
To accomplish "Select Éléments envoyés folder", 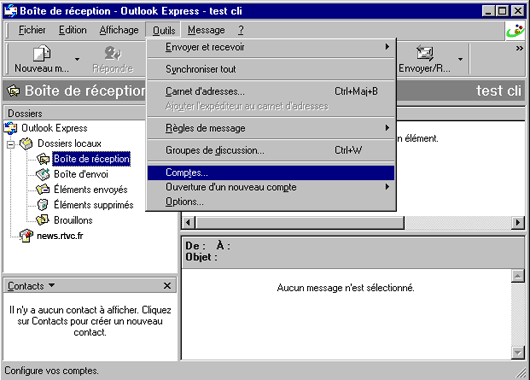I will click(x=91, y=189).
